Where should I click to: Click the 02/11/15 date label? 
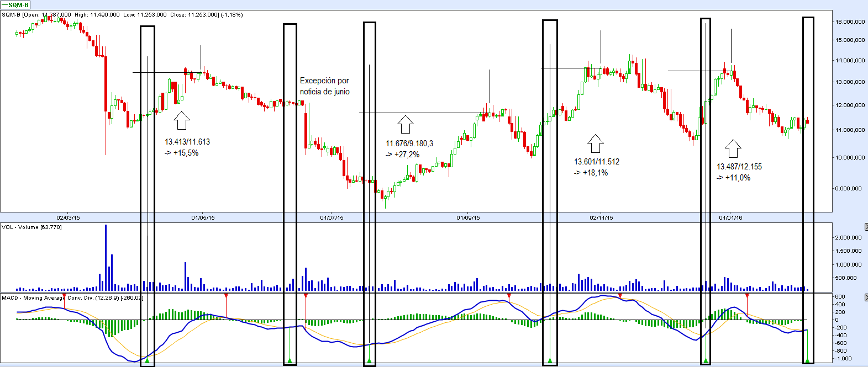pyautogui.click(x=602, y=218)
